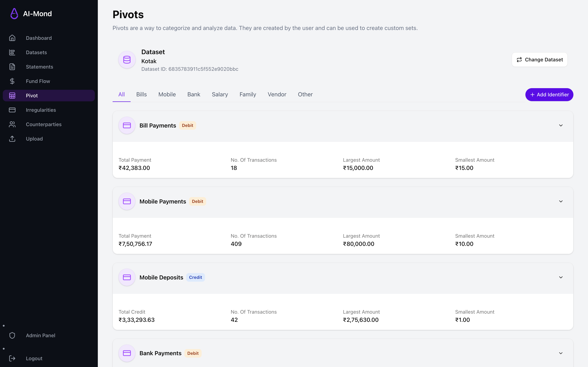The width and height of the screenshot is (588, 367).
Task: Click the Datasets sidebar icon
Action: pyautogui.click(x=12, y=52)
